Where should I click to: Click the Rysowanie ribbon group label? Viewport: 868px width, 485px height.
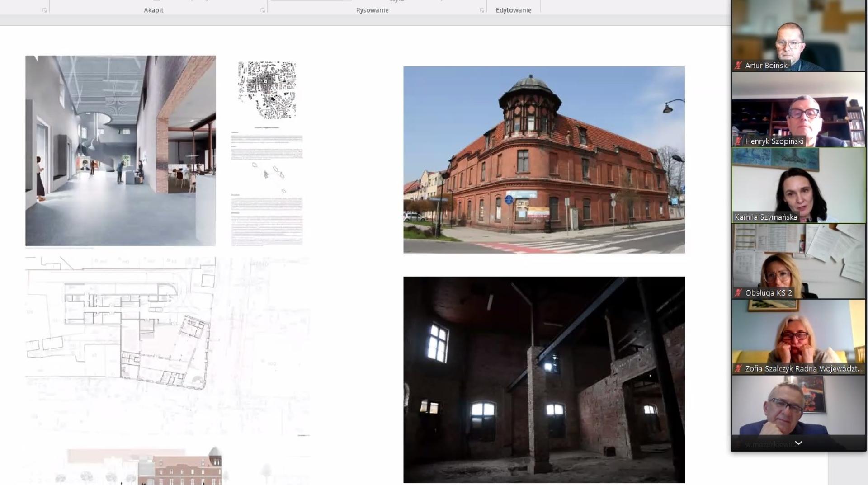[x=372, y=10]
